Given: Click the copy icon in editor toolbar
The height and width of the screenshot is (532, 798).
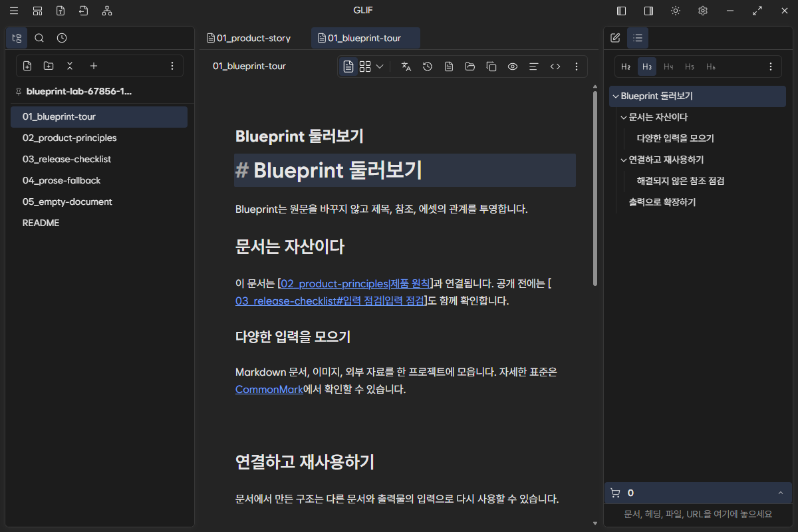Looking at the screenshot, I should (x=491, y=66).
